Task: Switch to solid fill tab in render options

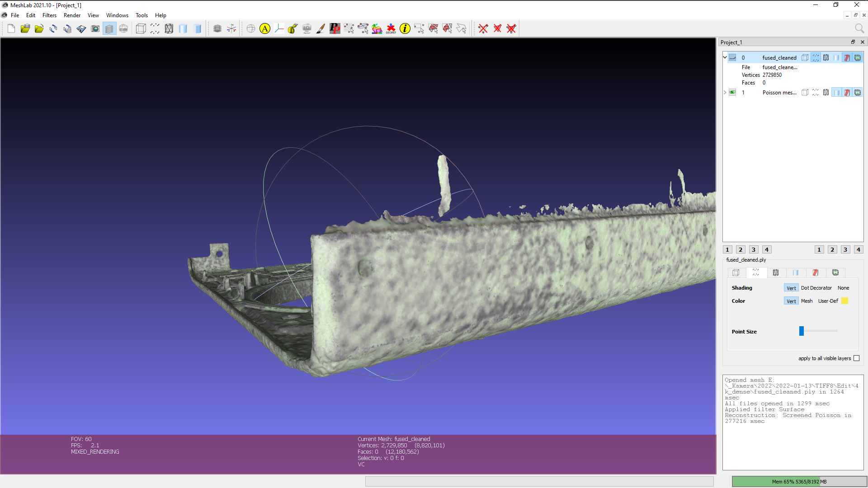Action: (796, 272)
